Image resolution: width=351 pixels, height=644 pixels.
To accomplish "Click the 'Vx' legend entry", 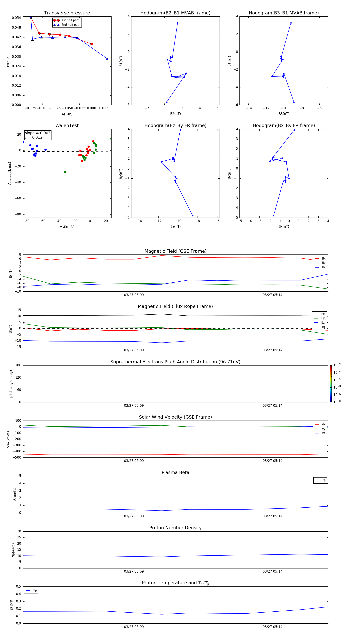I will [x=320, y=424].
